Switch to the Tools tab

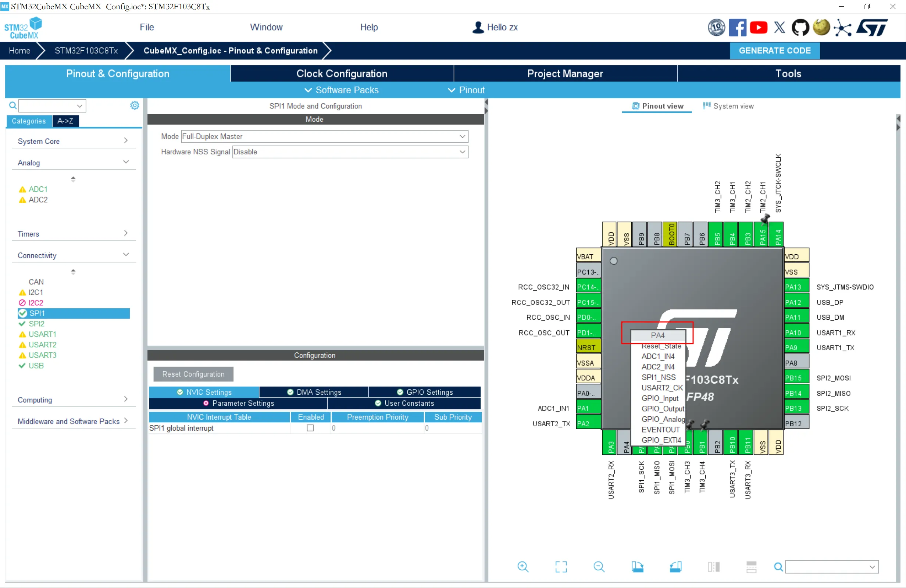pyautogui.click(x=788, y=73)
